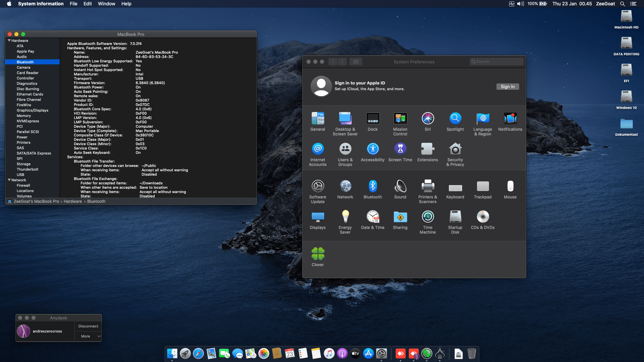Image resolution: width=644 pixels, height=362 pixels.
Task: Open Spotlight search from the menu bar
Action: pos(623,4)
